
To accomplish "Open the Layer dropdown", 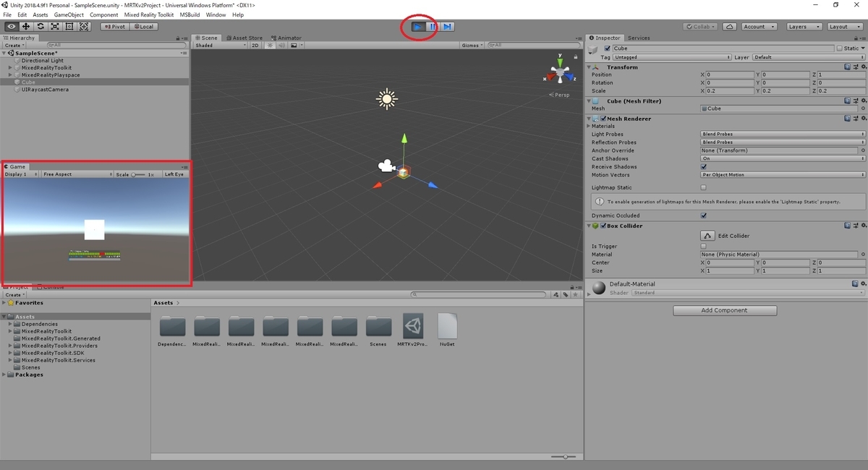I will pyautogui.click(x=809, y=57).
